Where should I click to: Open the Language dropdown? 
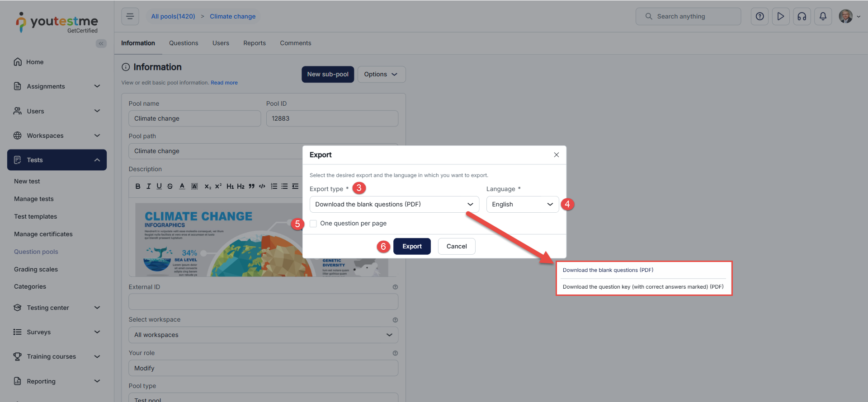[522, 205]
